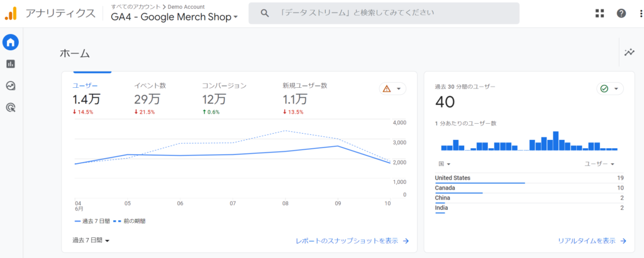
Task: Expand dropdown arrow next to warning icon
Action: click(398, 89)
